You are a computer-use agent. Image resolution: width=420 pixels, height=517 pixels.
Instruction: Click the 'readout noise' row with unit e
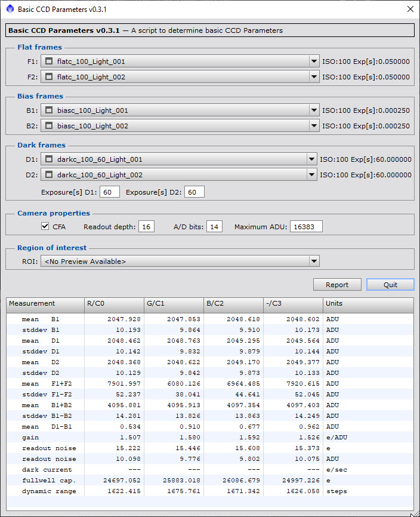[x=210, y=448]
